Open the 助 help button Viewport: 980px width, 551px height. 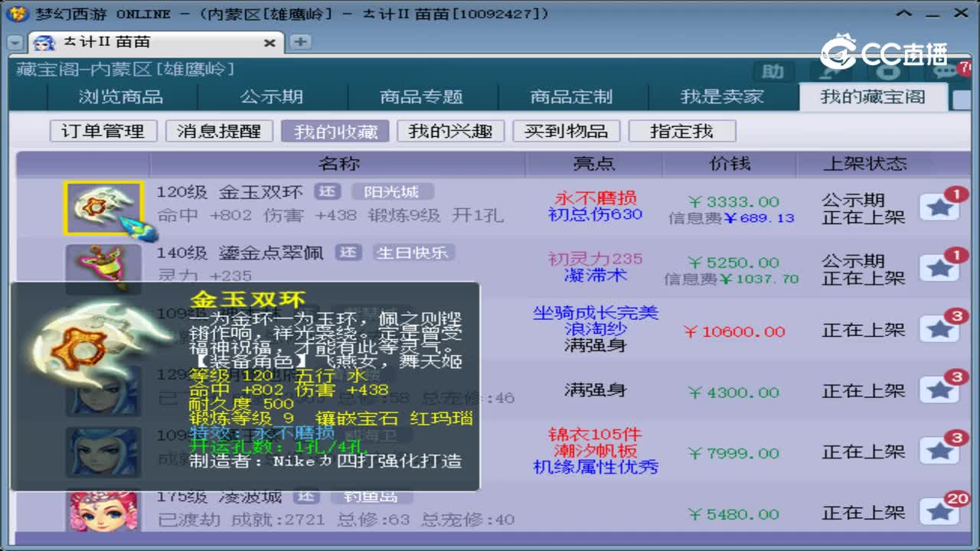click(773, 73)
